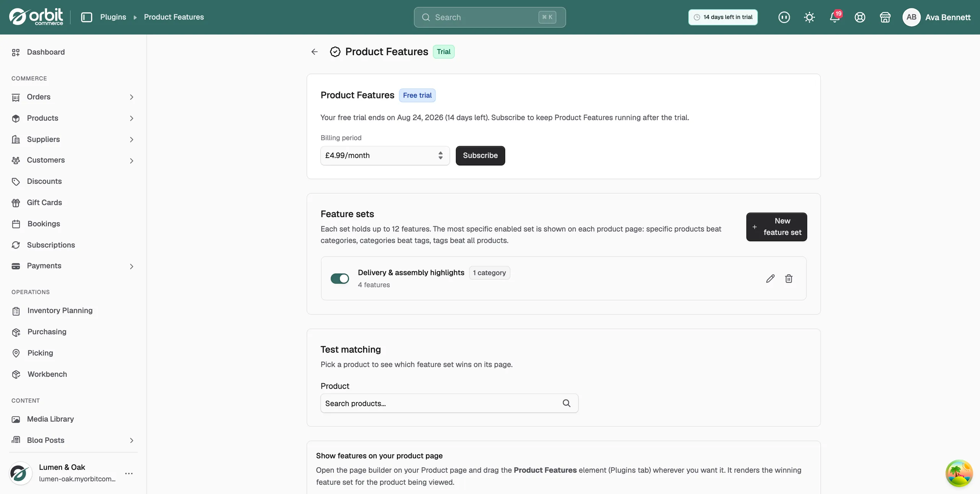Image resolution: width=980 pixels, height=494 pixels.
Task: Disable the Delivery & assembly highlights toggle
Action: 340,278
